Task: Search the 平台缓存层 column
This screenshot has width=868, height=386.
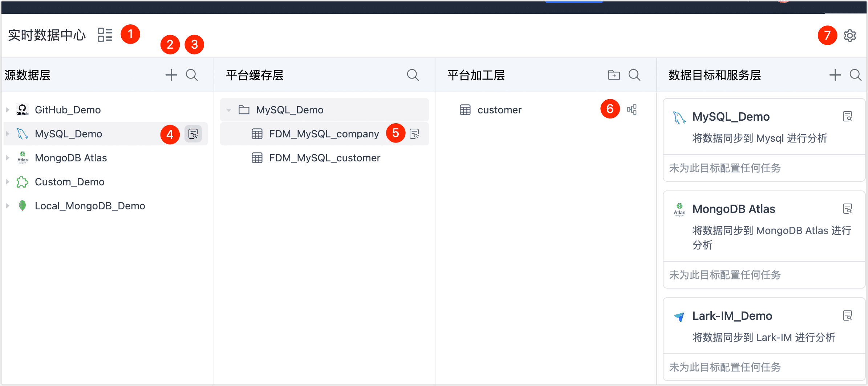Action: [413, 75]
